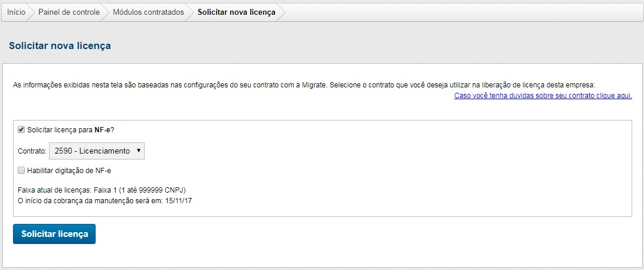Screen dimensions: 644x270
Task: Open the contract doubts help link
Action: click(x=543, y=95)
